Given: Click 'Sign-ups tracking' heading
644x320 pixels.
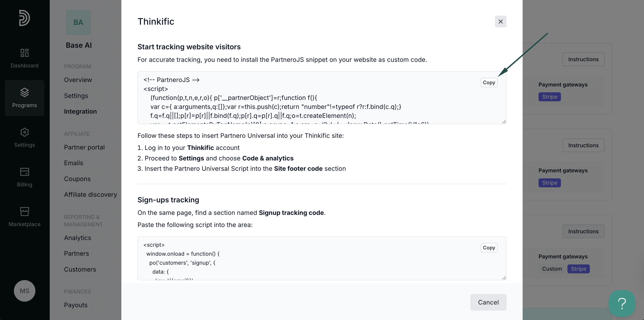Looking at the screenshot, I should click(x=168, y=200).
